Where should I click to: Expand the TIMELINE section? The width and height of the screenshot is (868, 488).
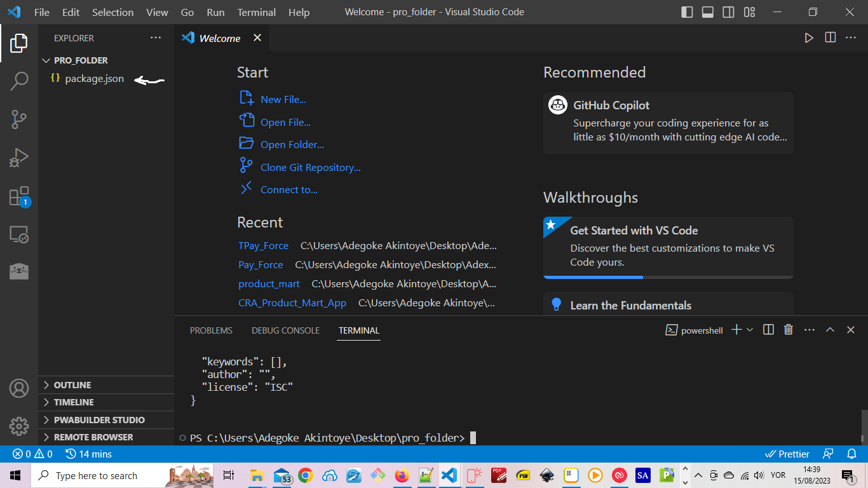click(x=74, y=402)
